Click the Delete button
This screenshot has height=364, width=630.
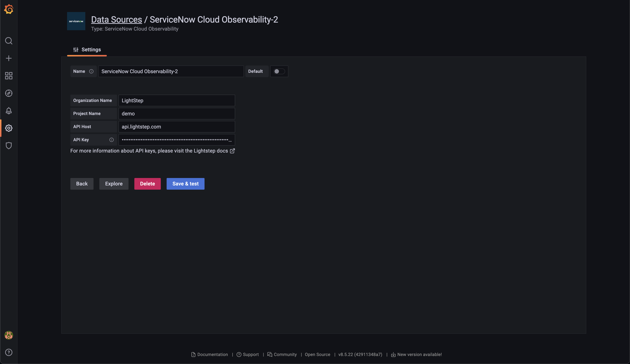147,184
